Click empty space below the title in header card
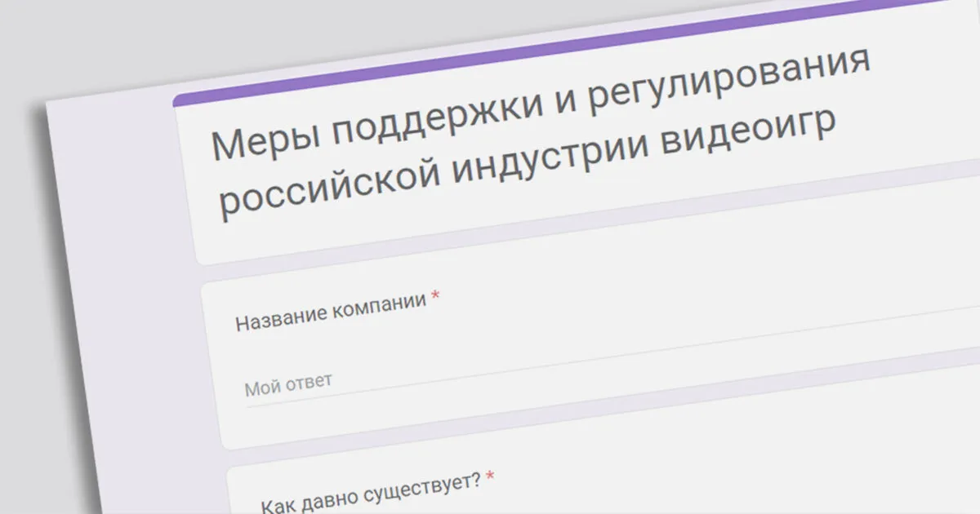This screenshot has width=980, height=514. point(572,220)
